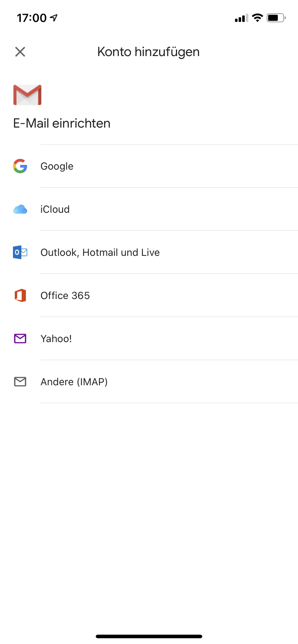Screen dimensions: 298x644
Task: Tap the purple Yahoo envelope icon
Action: coord(20,339)
